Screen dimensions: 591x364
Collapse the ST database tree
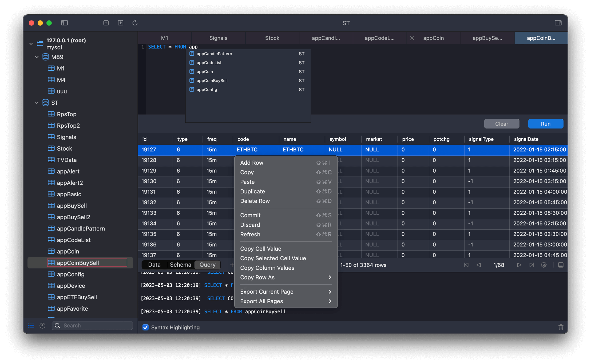click(37, 103)
